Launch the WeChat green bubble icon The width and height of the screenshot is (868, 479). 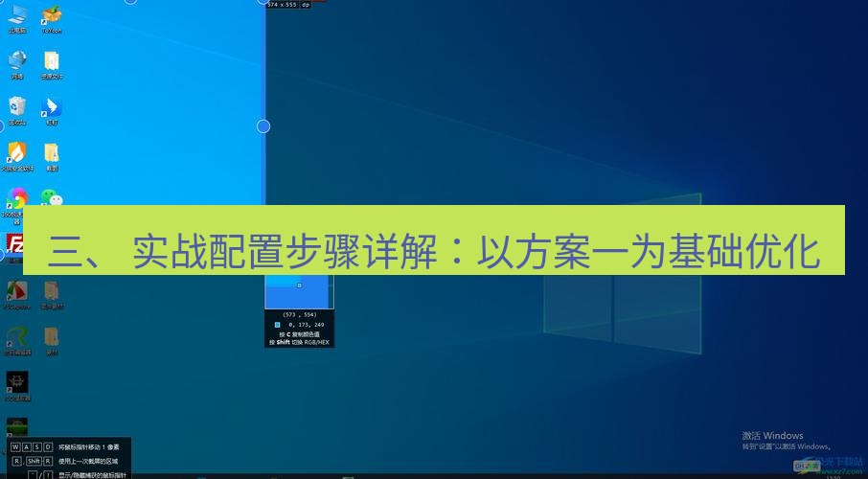click(52, 197)
